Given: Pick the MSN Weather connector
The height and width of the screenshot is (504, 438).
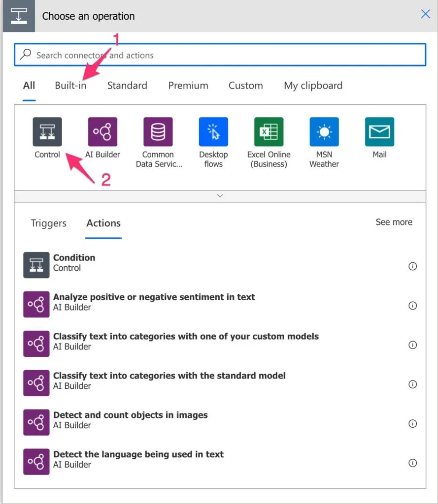Looking at the screenshot, I should (324, 132).
